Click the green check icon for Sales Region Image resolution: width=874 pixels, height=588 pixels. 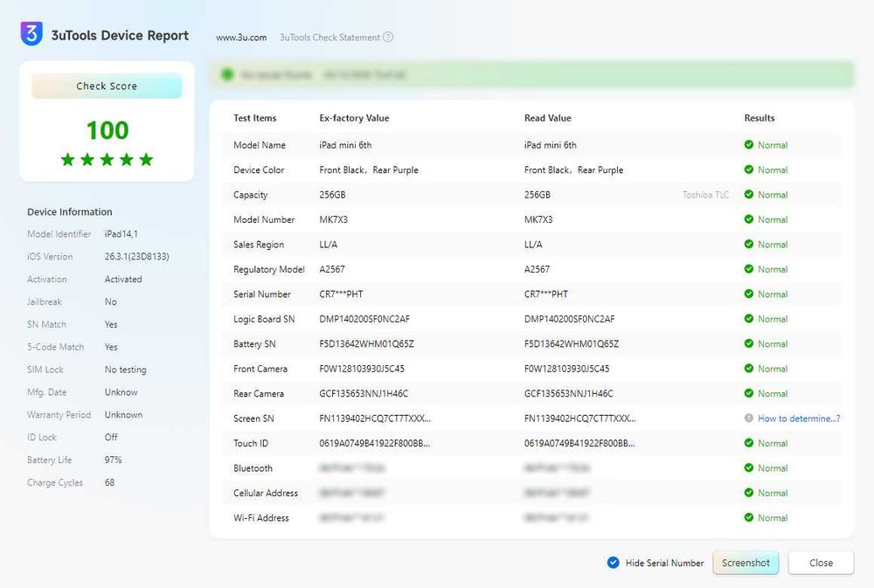(x=749, y=244)
